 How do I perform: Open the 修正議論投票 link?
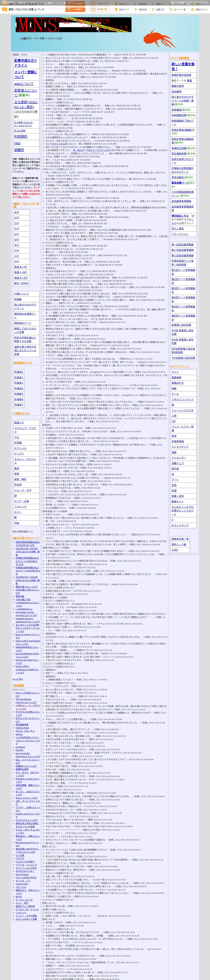click(178, 154)
